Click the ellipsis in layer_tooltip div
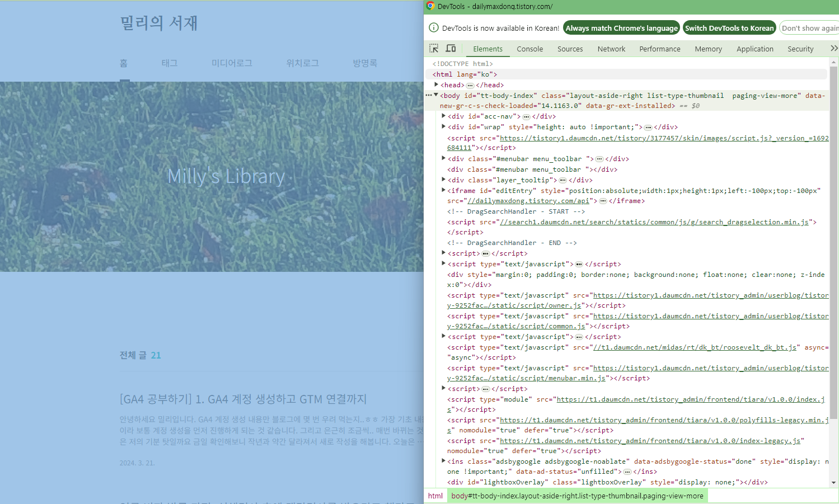The height and width of the screenshot is (504, 839). (x=563, y=180)
